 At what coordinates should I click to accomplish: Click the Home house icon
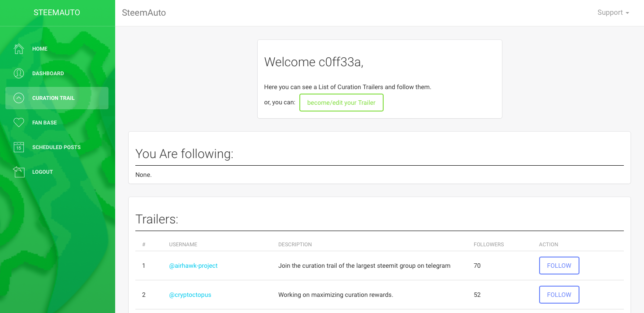[x=19, y=49]
